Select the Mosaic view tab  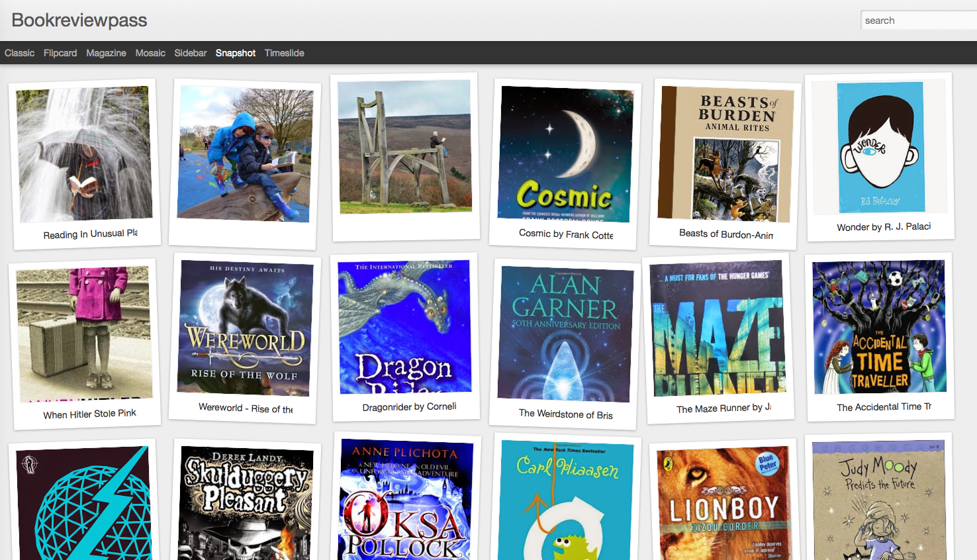pos(150,53)
